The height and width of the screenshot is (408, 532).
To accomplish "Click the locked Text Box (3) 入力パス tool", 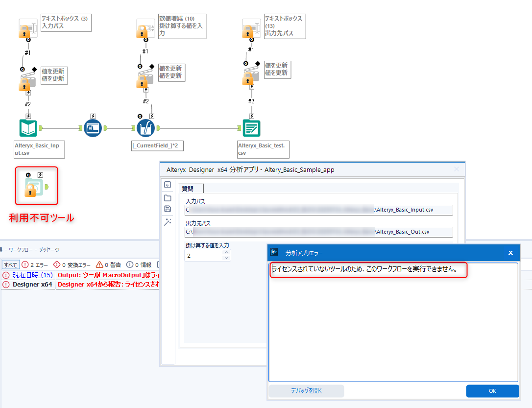I will click(x=27, y=29).
